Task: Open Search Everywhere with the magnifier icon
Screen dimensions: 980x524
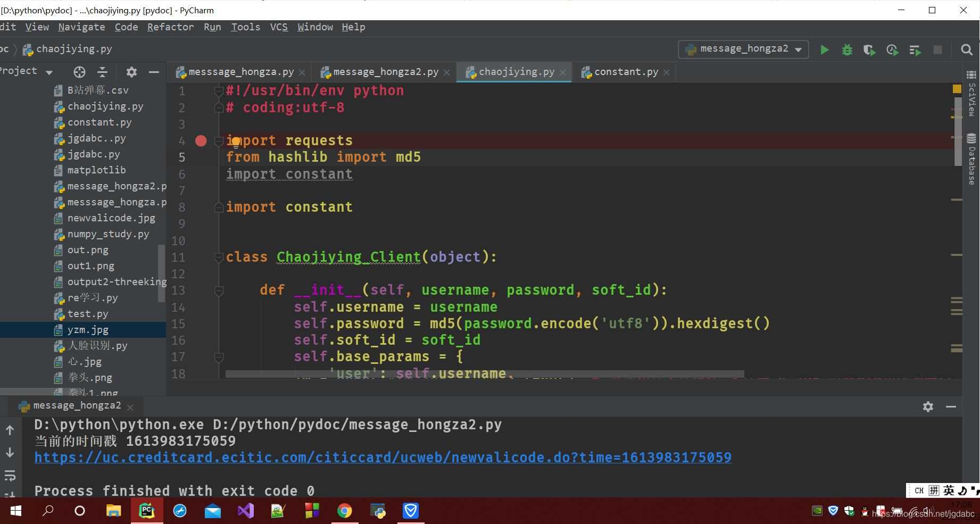Action: pos(967,49)
